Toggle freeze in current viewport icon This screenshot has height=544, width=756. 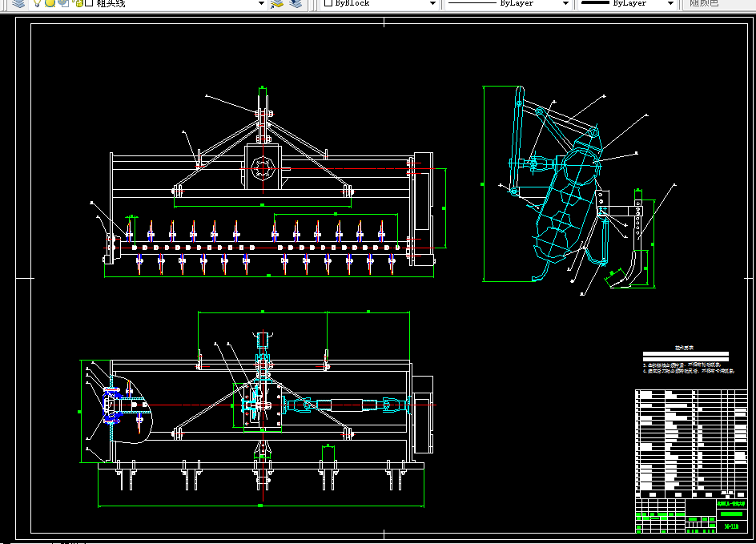tap(63, 3)
